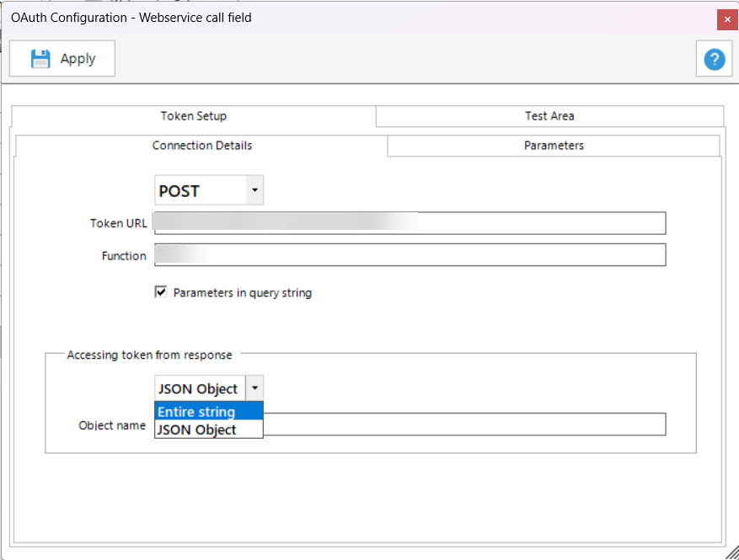Click the OAuth Configuration title bar
The width and height of the screenshot is (739, 560).
click(x=337, y=18)
